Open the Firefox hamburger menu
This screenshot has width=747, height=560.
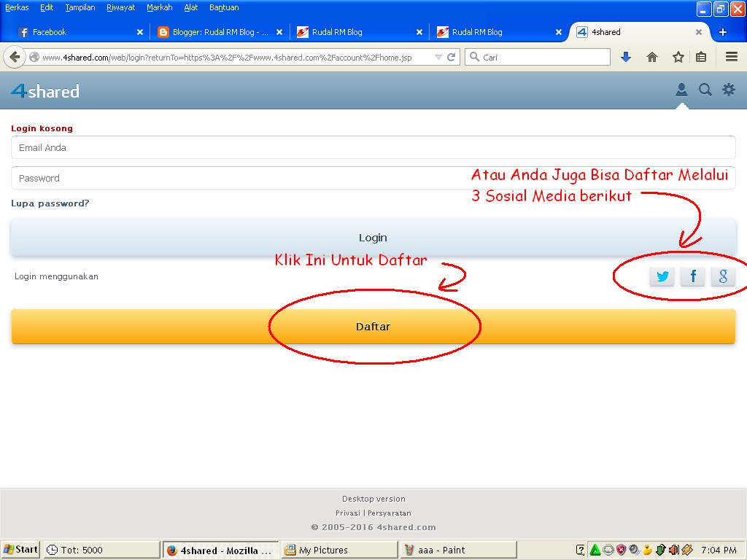[731, 57]
